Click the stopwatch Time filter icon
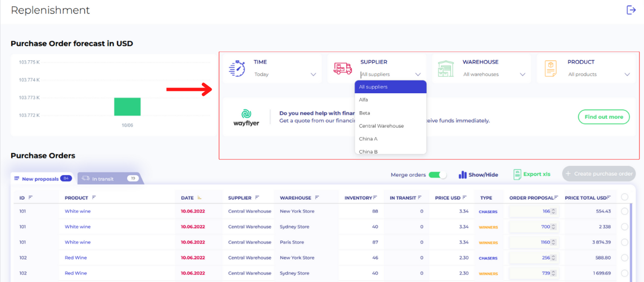 pyautogui.click(x=237, y=69)
